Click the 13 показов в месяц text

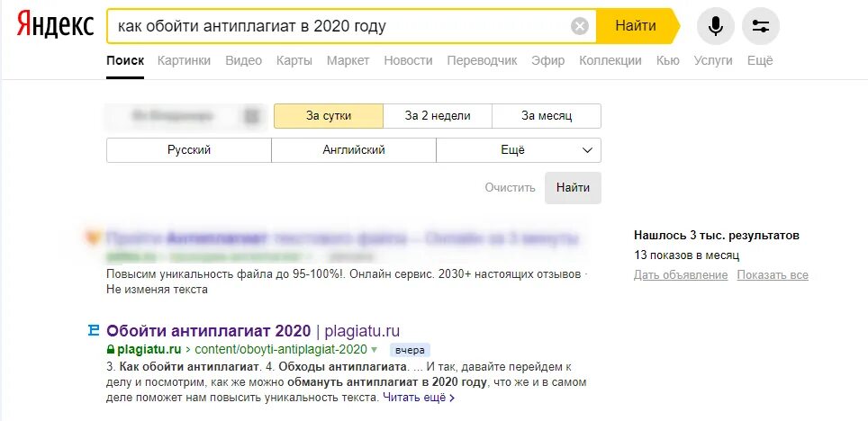pyautogui.click(x=686, y=255)
